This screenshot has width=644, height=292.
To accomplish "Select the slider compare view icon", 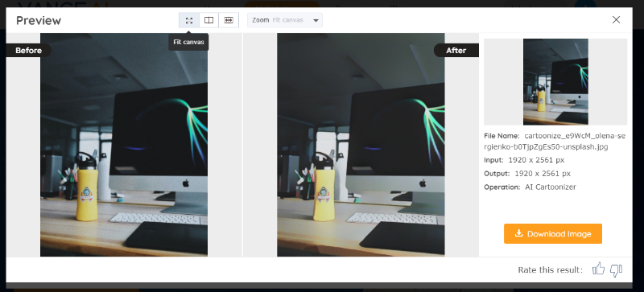I will pos(229,20).
